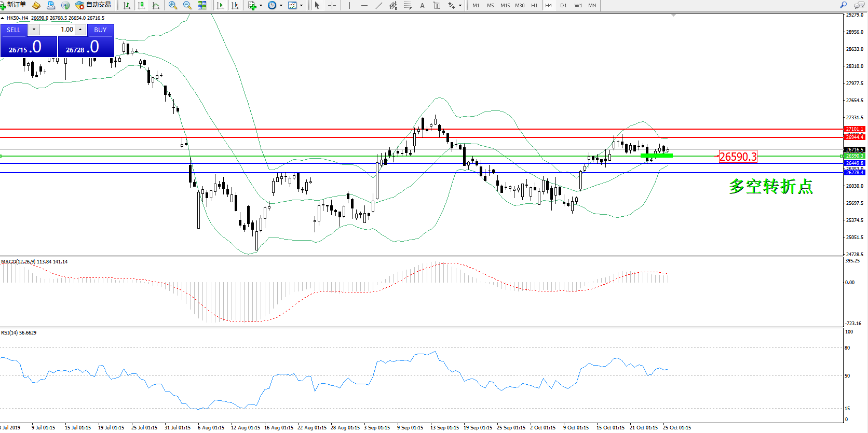
Task: Click the Zoom Out magnifier icon
Action: tap(187, 5)
